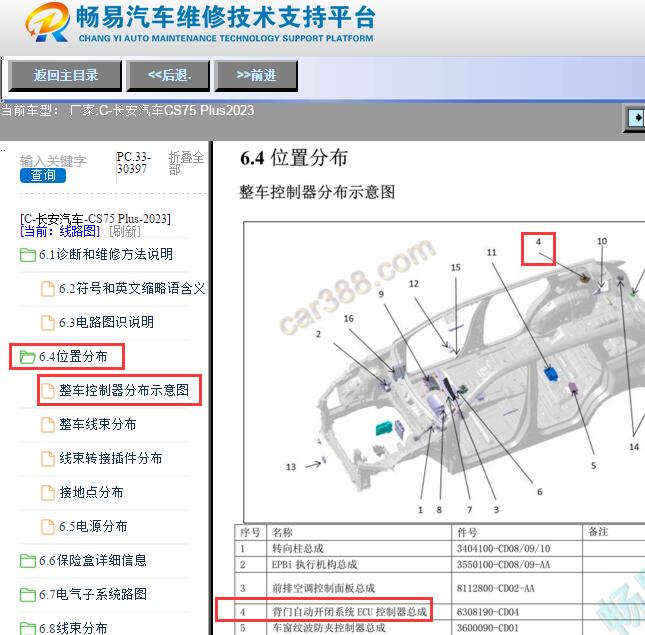Click document icon beside 线束转接插件分布
This screenshot has width=645, height=635.
[x=48, y=459]
